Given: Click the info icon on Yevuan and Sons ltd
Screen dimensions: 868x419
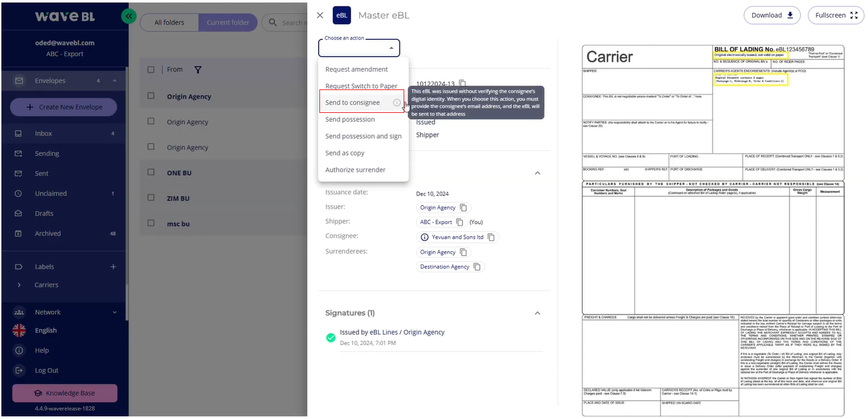Looking at the screenshot, I should [425, 237].
